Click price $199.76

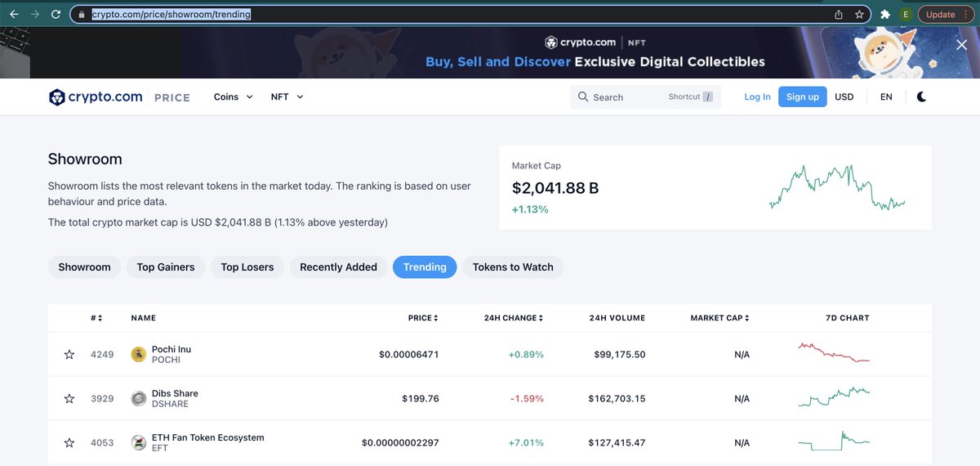click(421, 399)
